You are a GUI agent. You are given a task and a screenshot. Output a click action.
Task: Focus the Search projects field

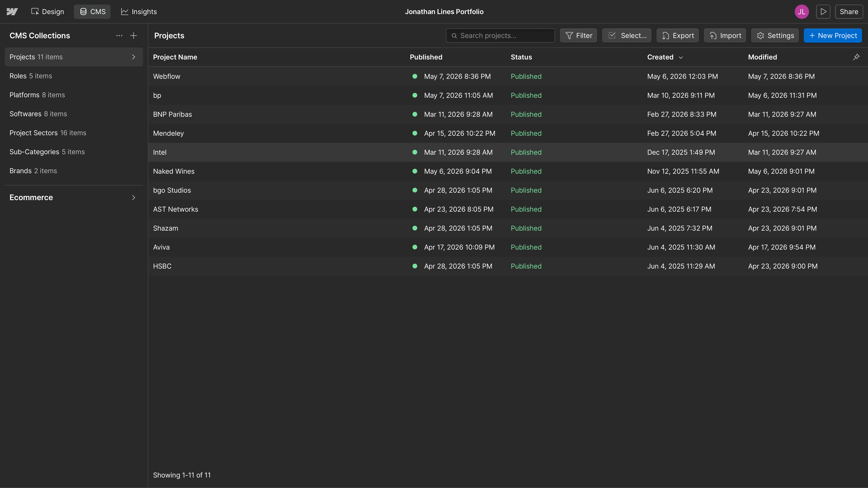[x=500, y=36]
